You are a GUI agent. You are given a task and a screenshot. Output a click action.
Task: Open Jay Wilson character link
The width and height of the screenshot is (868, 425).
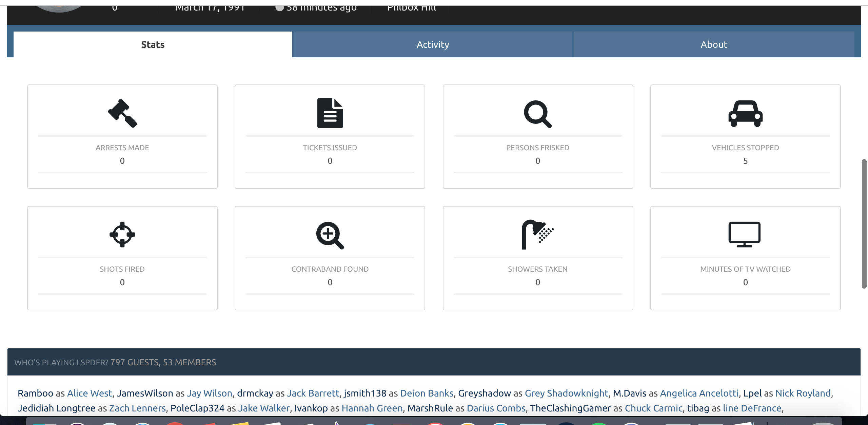click(x=210, y=393)
